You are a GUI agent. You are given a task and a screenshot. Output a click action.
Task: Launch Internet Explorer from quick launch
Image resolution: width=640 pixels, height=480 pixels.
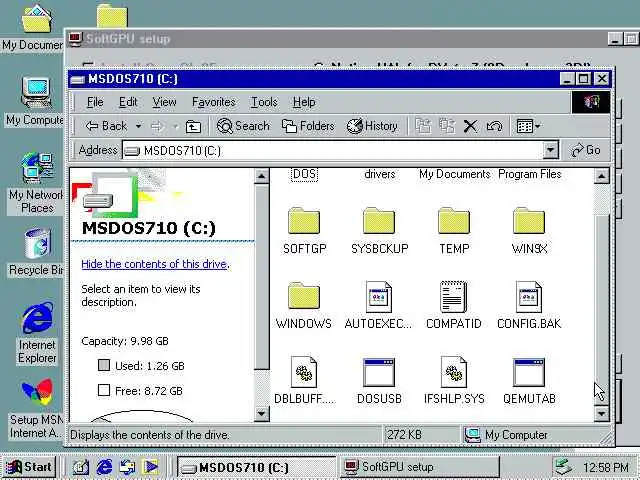pos(104,467)
